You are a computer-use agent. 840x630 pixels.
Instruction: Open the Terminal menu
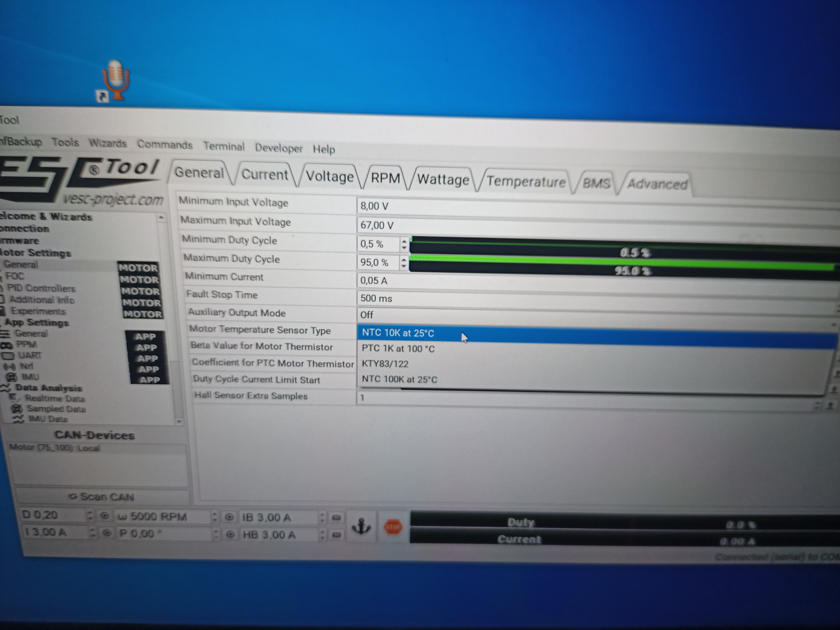(x=224, y=146)
